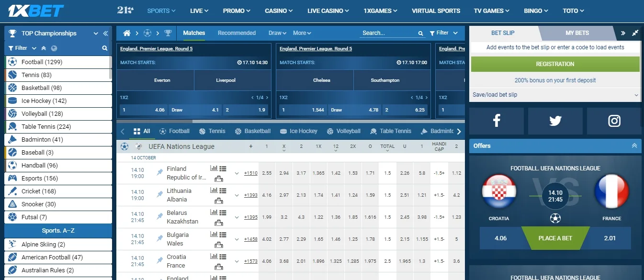644x280 pixels.
Task: Click the bet slip collapse arrows icon
Action: [635, 33]
